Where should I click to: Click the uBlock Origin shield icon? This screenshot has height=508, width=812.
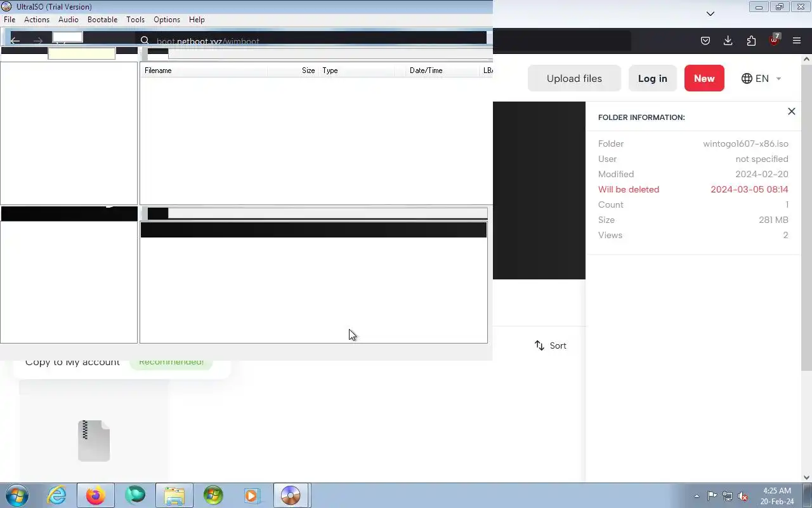tap(774, 40)
